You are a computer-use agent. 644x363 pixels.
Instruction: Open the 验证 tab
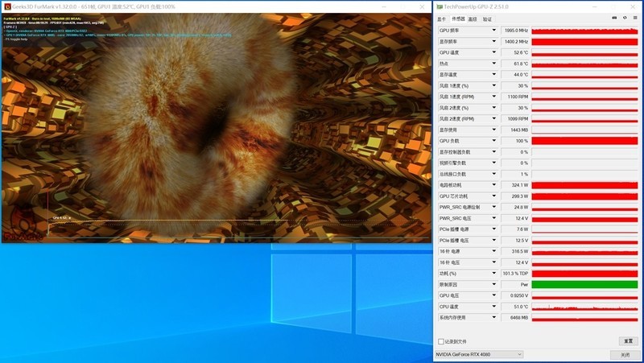pyautogui.click(x=487, y=19)
